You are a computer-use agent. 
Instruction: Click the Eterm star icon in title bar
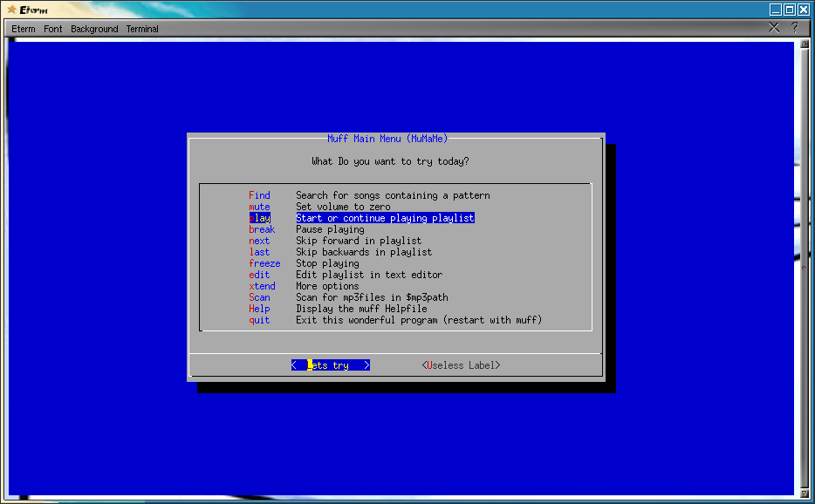(x=11, y=10)
